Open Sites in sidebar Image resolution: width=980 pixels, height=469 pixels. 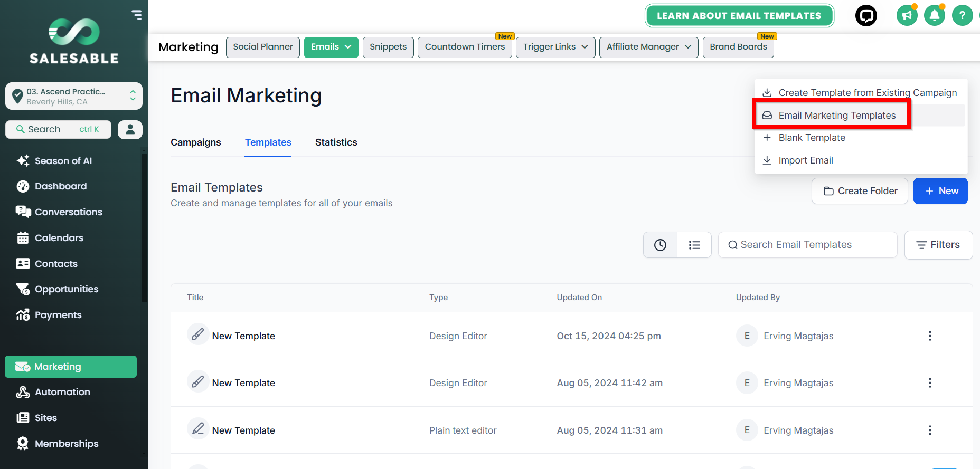pos(36,418)
